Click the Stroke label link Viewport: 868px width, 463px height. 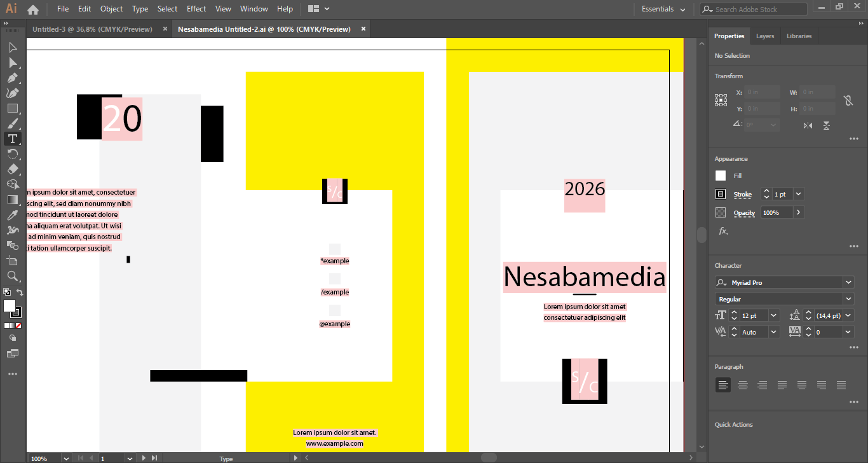[x=743, y=194]
